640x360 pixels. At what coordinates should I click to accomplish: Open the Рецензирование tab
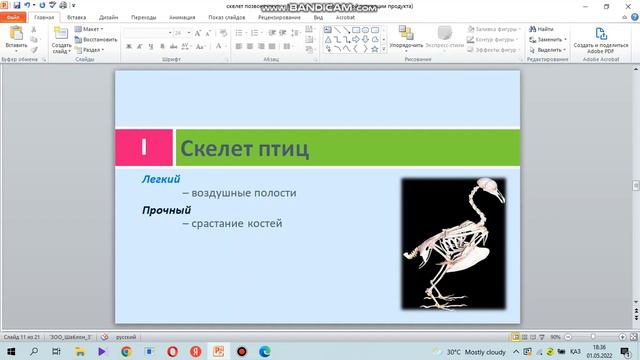click(279, 17)
